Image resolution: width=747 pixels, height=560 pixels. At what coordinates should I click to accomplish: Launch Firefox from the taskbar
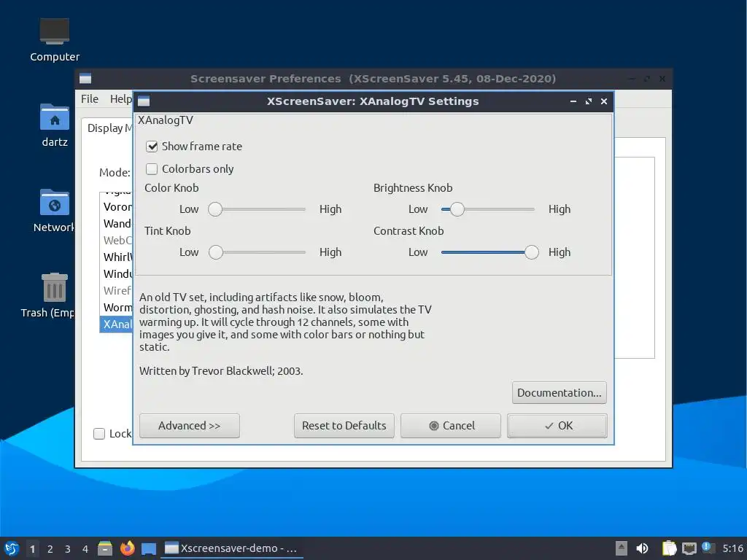(127, 548)
